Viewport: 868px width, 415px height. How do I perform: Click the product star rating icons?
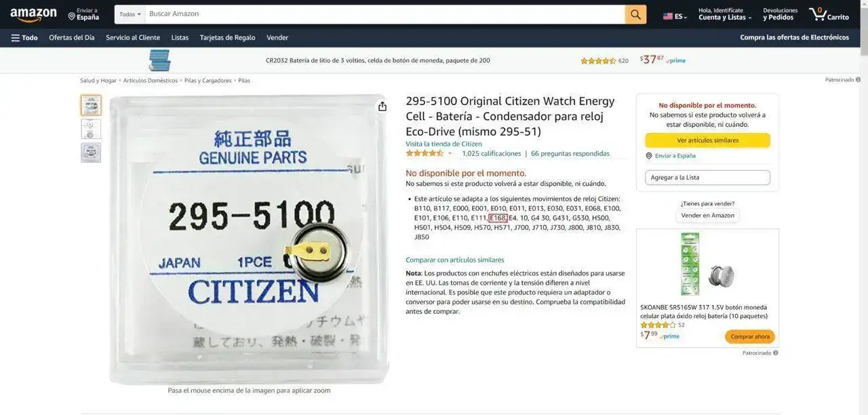(x=425, y=153)
